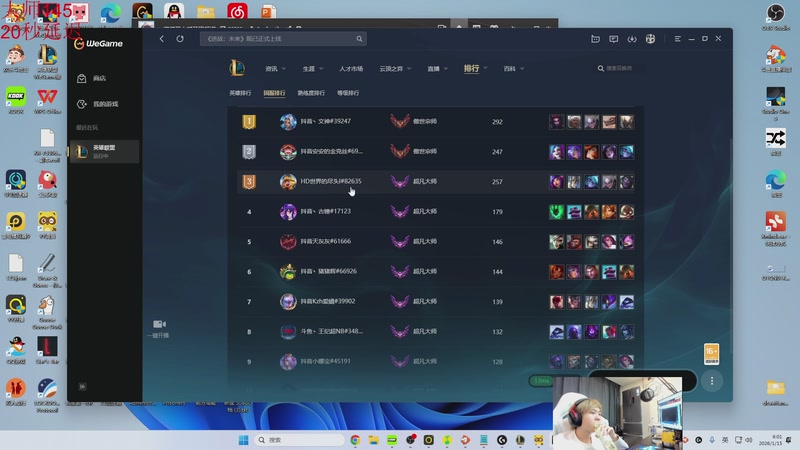Click the WeGame logo

pos(98,44)
